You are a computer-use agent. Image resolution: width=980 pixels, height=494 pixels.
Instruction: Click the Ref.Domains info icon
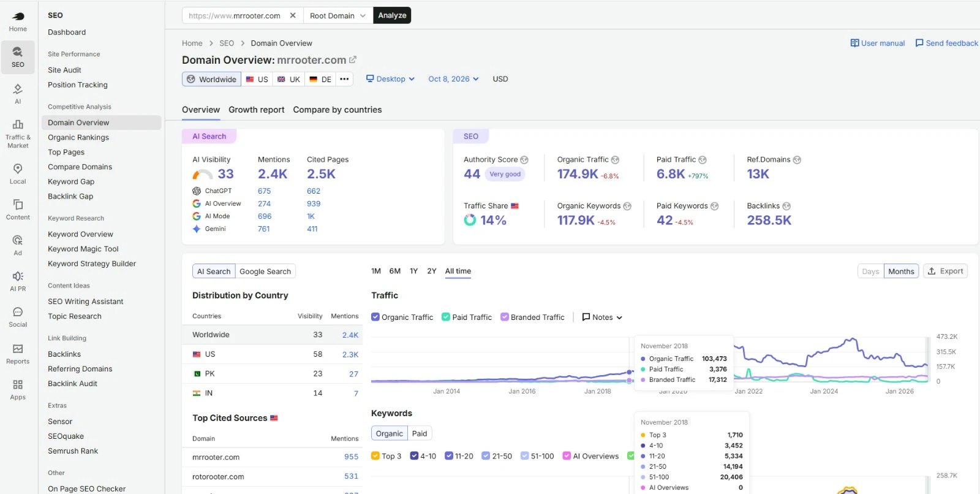point(797,160)
